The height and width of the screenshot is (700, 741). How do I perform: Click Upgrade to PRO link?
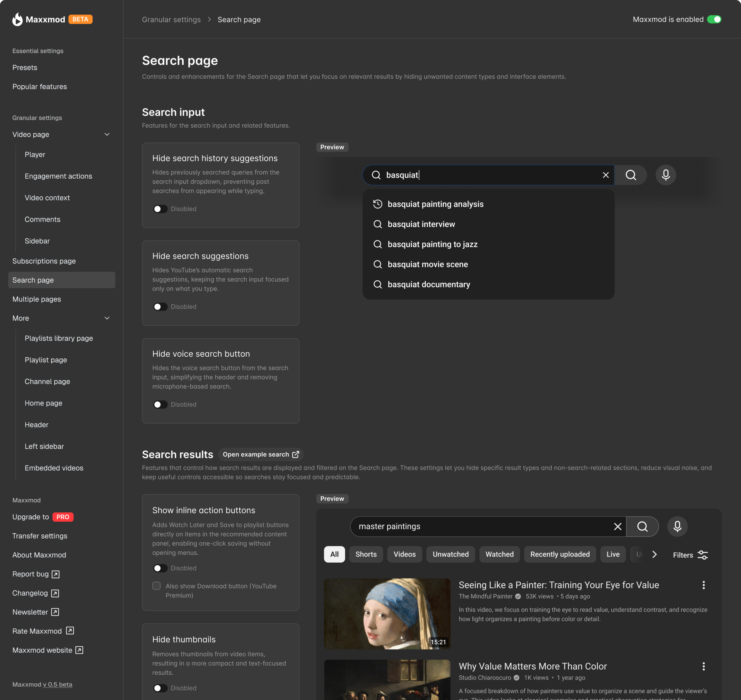(x=43, y=517)
